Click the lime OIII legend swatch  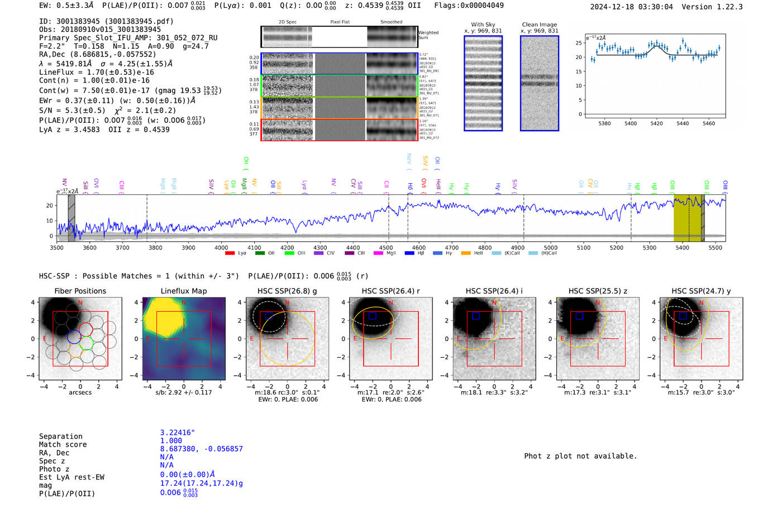click(289, 253)
